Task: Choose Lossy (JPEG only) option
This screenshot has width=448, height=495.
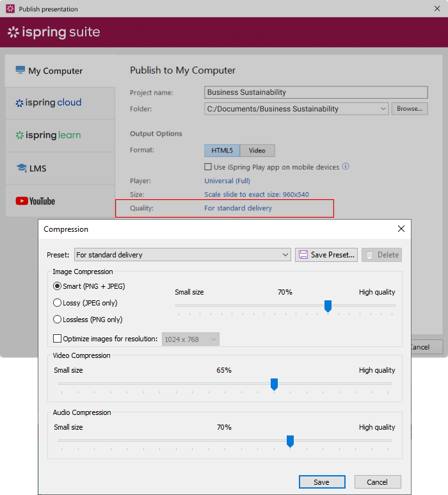Action: point(58,303)
